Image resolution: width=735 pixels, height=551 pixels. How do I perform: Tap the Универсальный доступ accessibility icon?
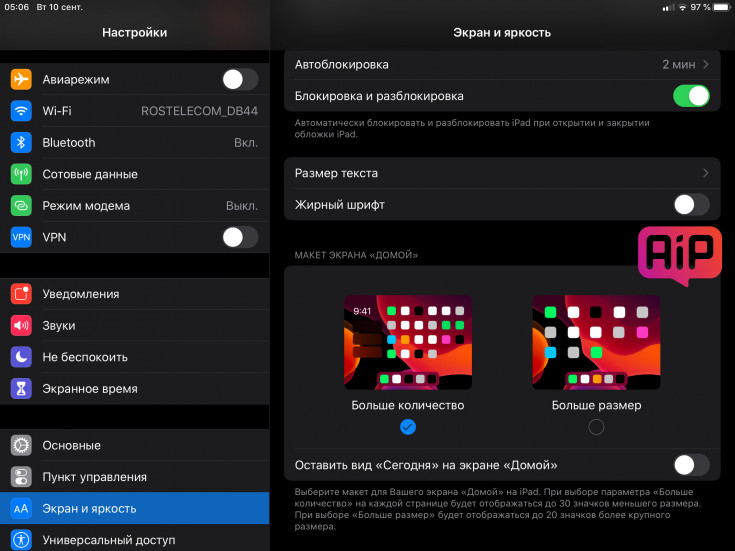21,540
